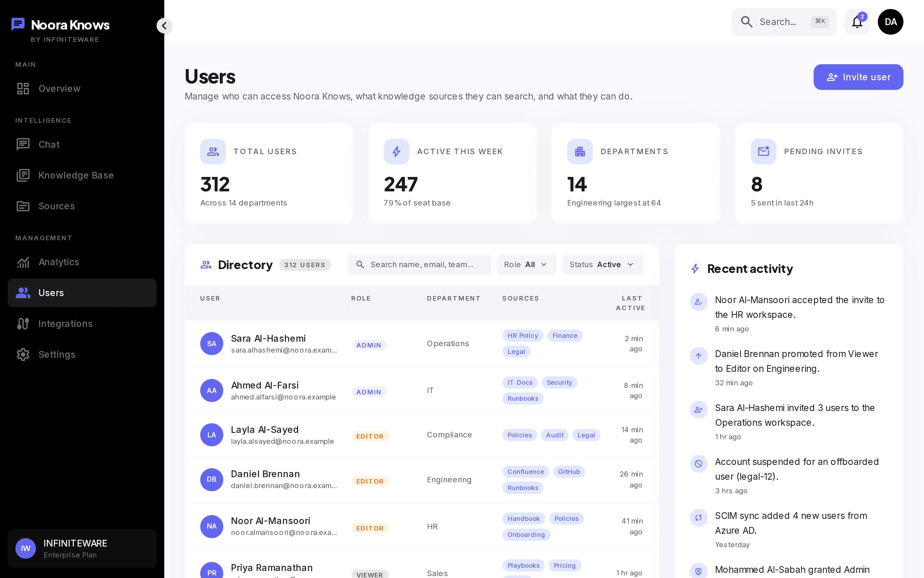The image size is (924, 578).
Task: Click the Compliance department cell
Action: tap(449, 435)
